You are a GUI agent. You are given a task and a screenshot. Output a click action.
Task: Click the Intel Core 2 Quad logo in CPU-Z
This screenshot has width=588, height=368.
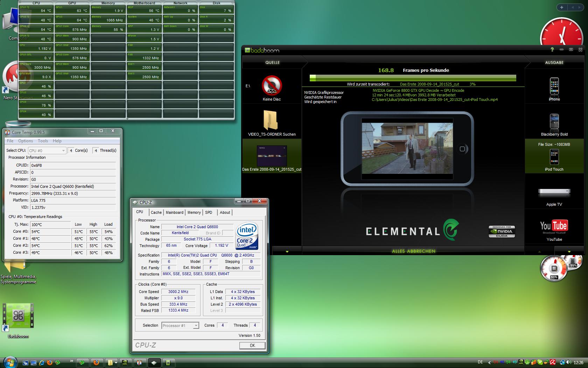pyautogui.click(x=247, y=236)
